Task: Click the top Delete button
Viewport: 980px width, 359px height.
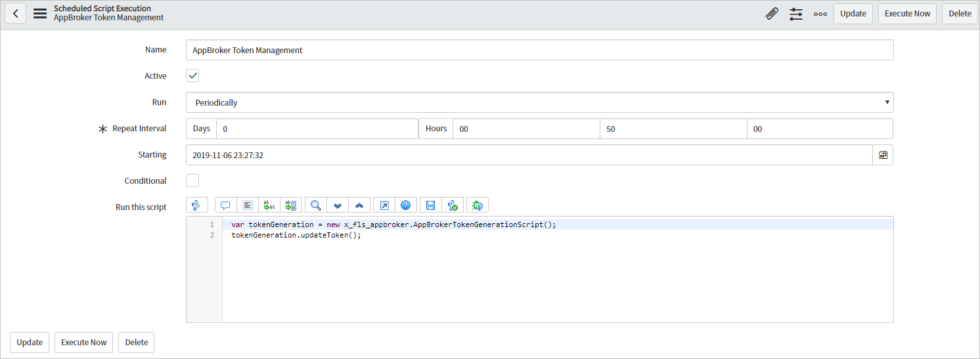Action: [x=960, y=13]
